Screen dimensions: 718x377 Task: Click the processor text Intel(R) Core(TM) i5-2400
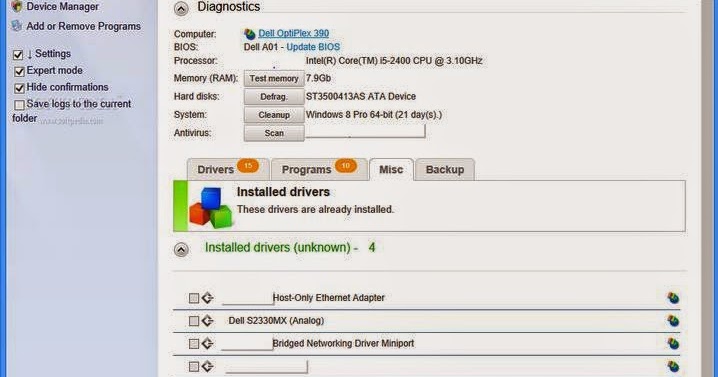click(x=394, y=60)
